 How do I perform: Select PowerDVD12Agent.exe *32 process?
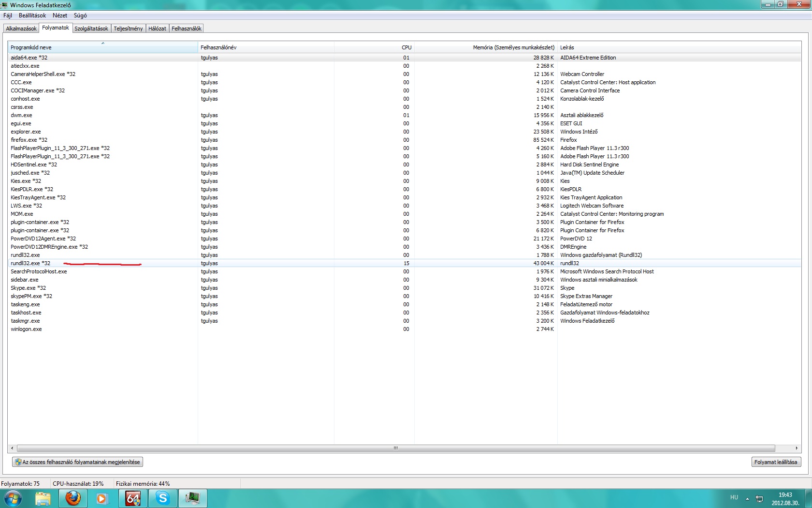(404, 239)
